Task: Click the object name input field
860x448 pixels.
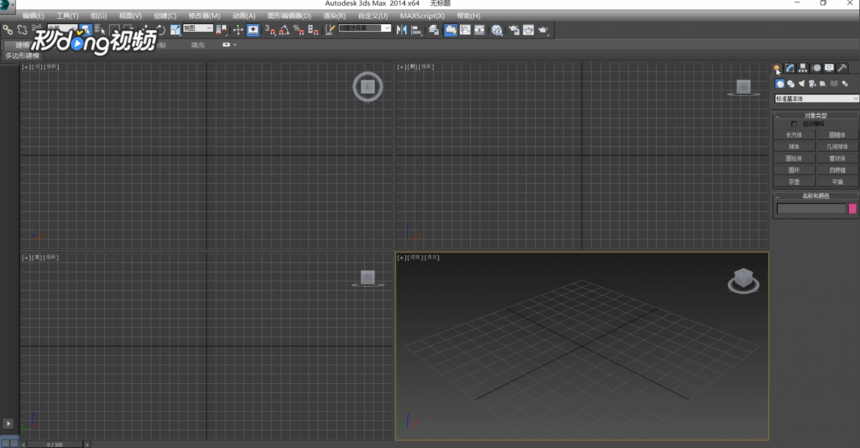Action: [x=811, y=208]
